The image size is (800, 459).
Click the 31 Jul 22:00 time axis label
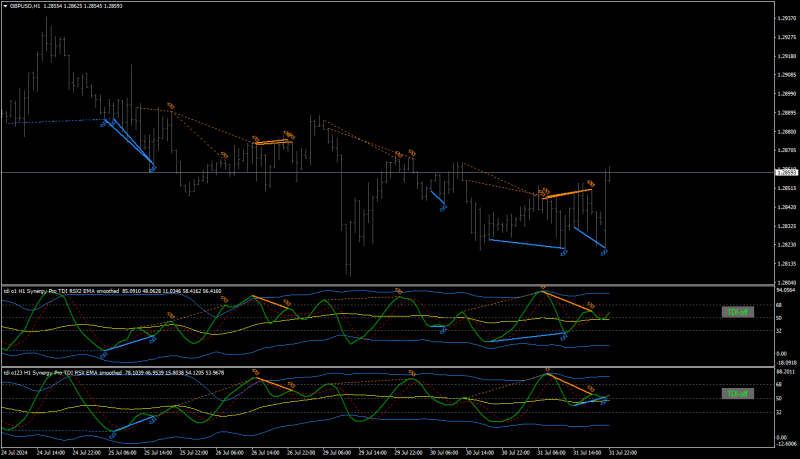tap(621, 452)
